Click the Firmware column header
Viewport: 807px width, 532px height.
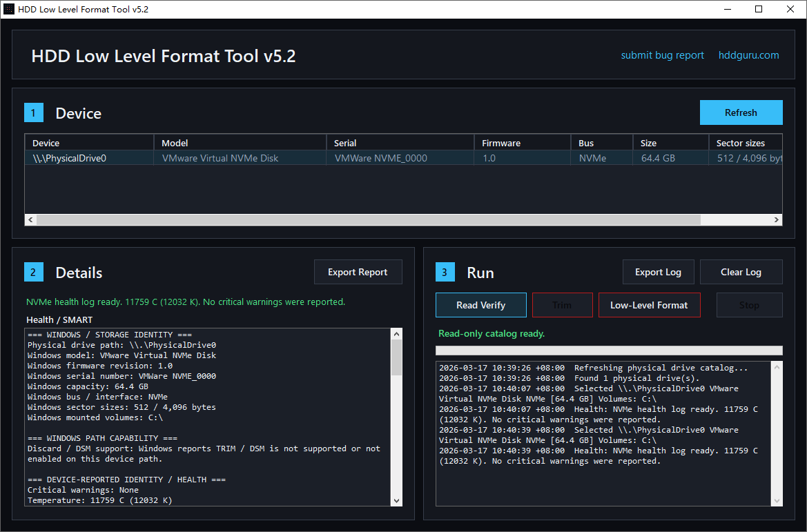[x=522, y=143]
